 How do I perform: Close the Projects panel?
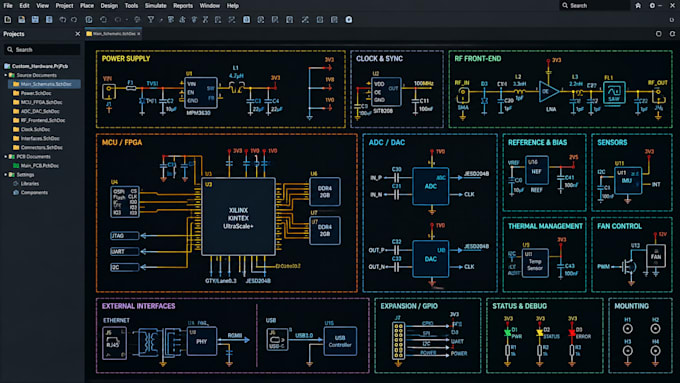click(x=78, y=34)
